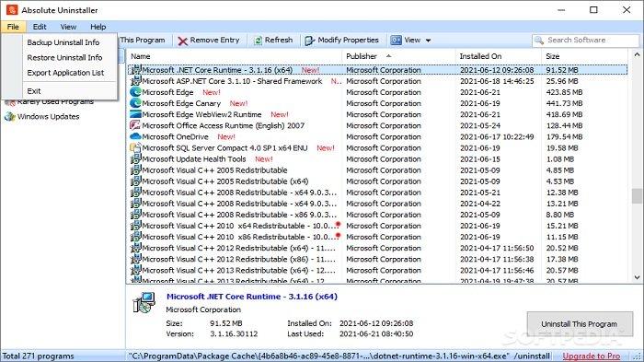Click the Refresh toolbar button label
The height and width of the screenshot is (362, 644).
(x=279, y=40)
